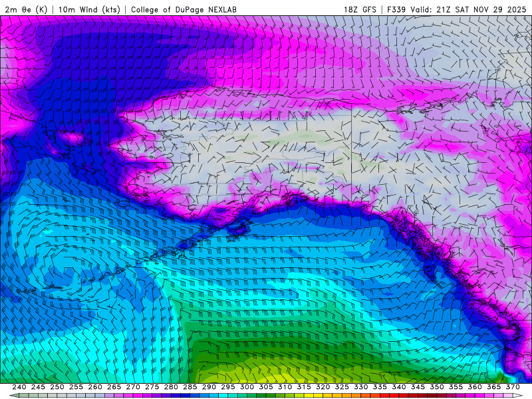
Task: Click the 335 color scale label
Action: click(x=380, y=387)
